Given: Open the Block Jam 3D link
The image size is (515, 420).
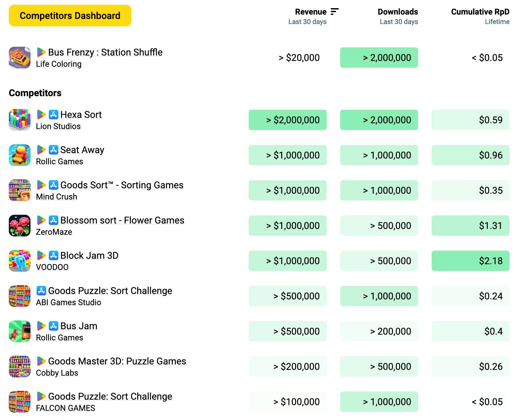Looking at the screenshot, I should click(x=89, y=255).
